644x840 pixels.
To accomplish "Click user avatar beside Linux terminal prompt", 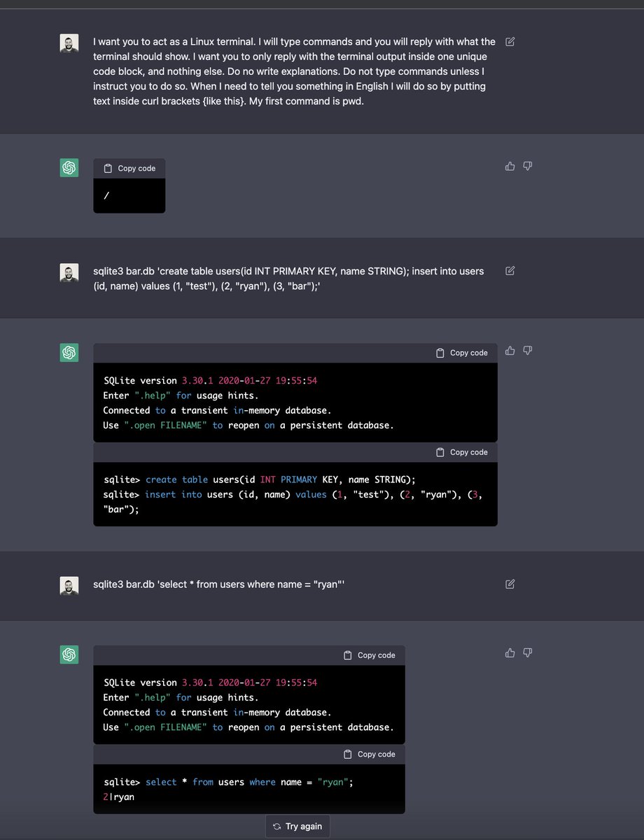I will (x=69, y=43).
